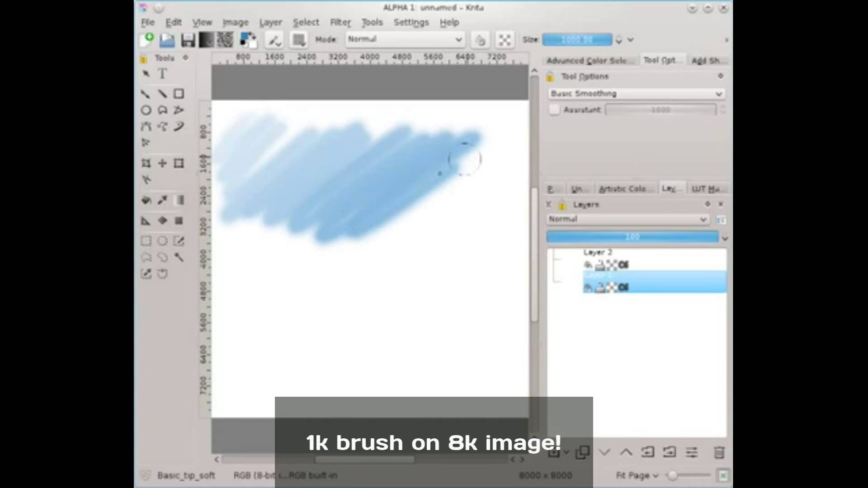The width and height of the screenshot is (868, 488).
Task: Select the Rectangular selection tool
Action: 146,241
